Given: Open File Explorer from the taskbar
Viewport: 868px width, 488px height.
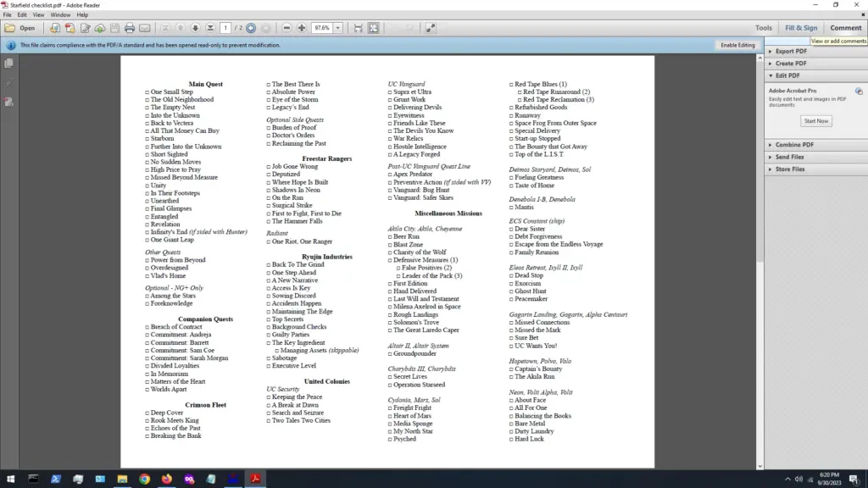Looking at the screenshot, I should pos(122,480).
